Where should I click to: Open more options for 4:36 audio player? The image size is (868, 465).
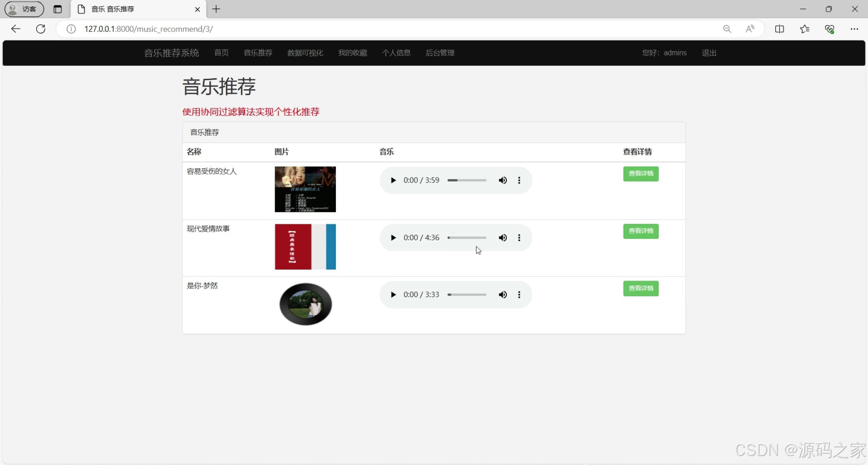519,238
